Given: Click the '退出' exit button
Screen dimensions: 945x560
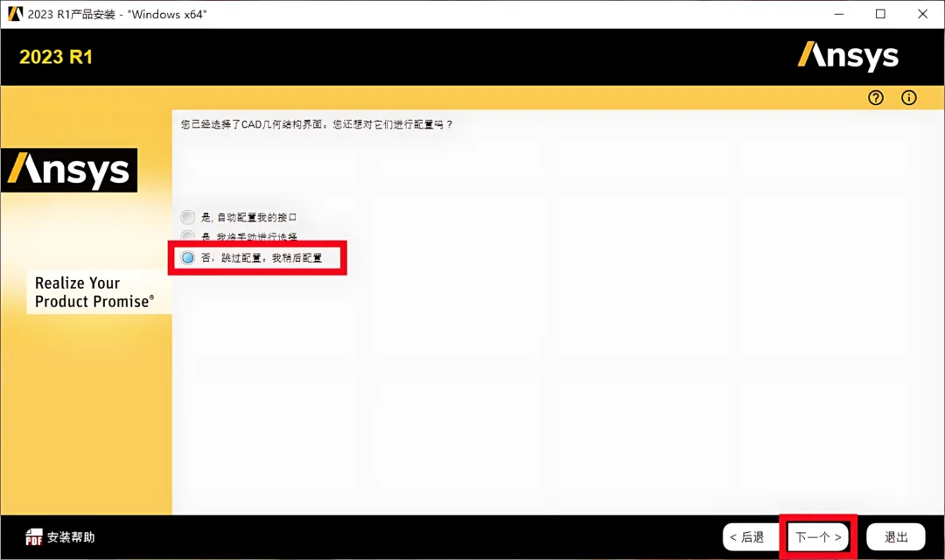Looking at the screenshot, I should click(x=896, y=537).
